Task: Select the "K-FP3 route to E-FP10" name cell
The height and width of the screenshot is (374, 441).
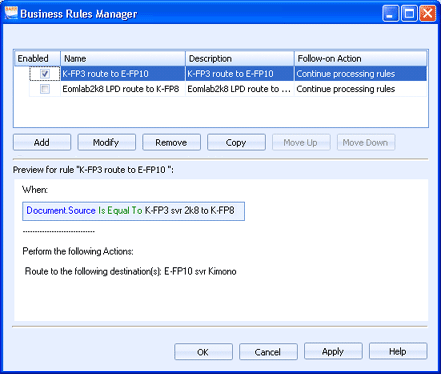Action: 123,74
